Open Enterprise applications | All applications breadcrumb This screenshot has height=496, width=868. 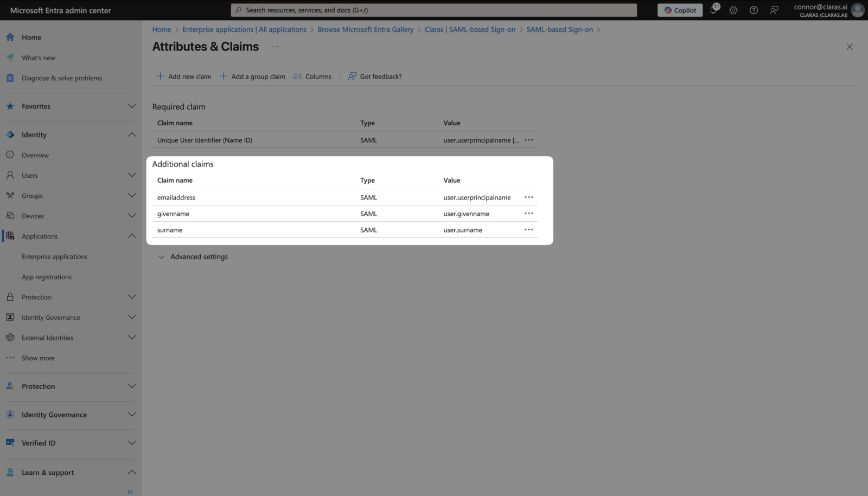(x=244, y=29)
